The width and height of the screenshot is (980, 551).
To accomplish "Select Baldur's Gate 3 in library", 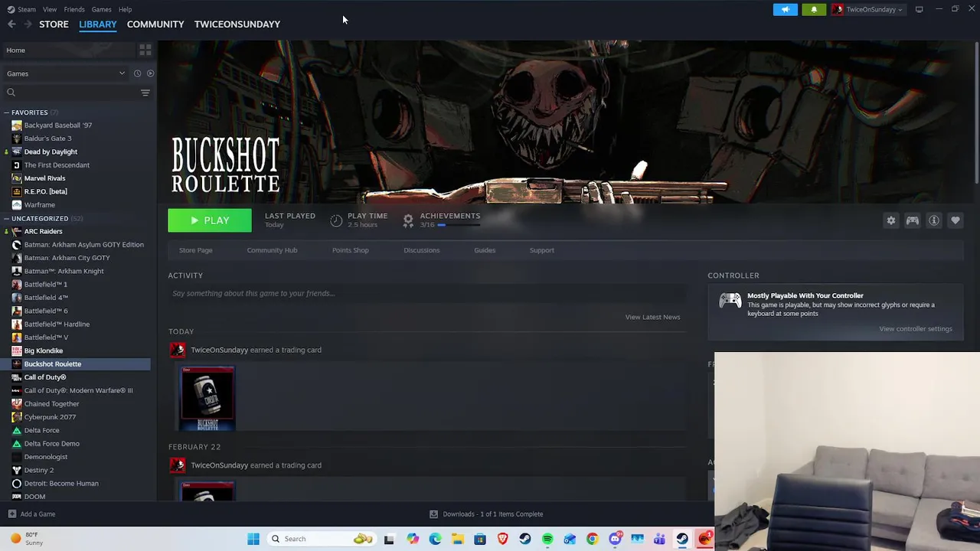I will [47, 139].
